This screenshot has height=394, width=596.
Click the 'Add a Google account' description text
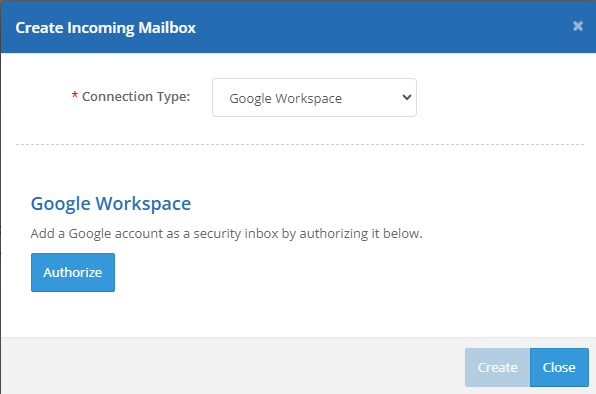click(227, 233)
